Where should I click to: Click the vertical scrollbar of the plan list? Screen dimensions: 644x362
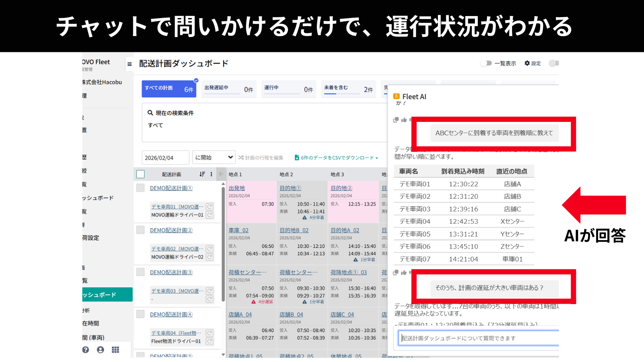coord(223,241)
